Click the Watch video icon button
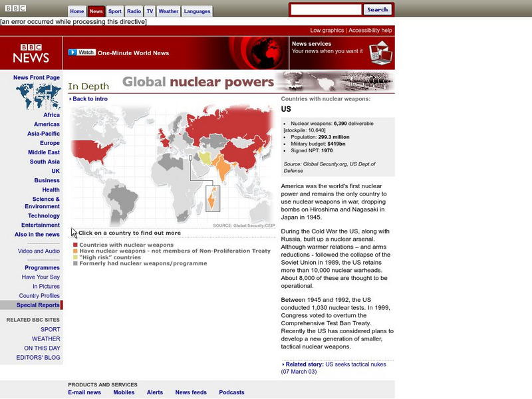Image resolution: width=532 pixels, height=399 pixels. coord(82,53)
